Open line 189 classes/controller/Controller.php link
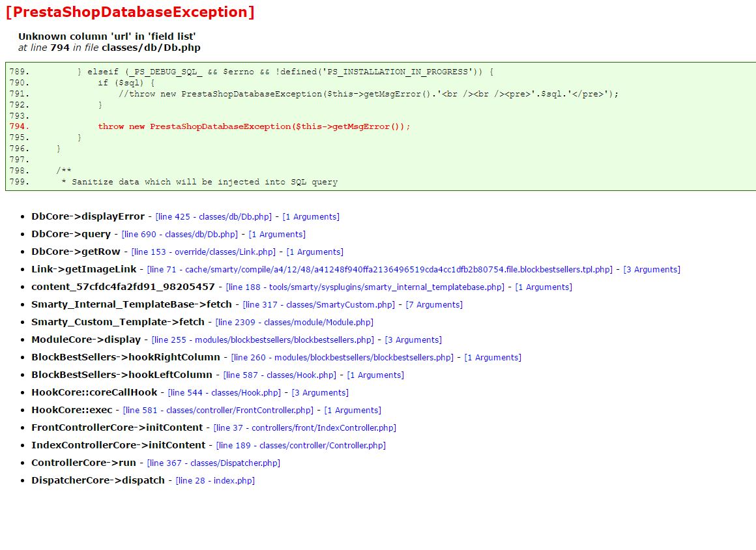Viewport: 756px width, 550px height. click(x=301, y=445)
